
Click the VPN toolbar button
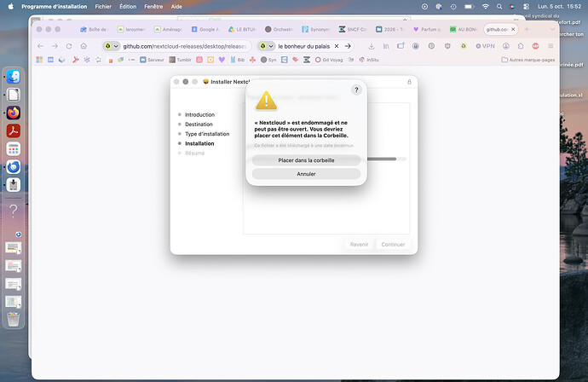click(485, 46)
